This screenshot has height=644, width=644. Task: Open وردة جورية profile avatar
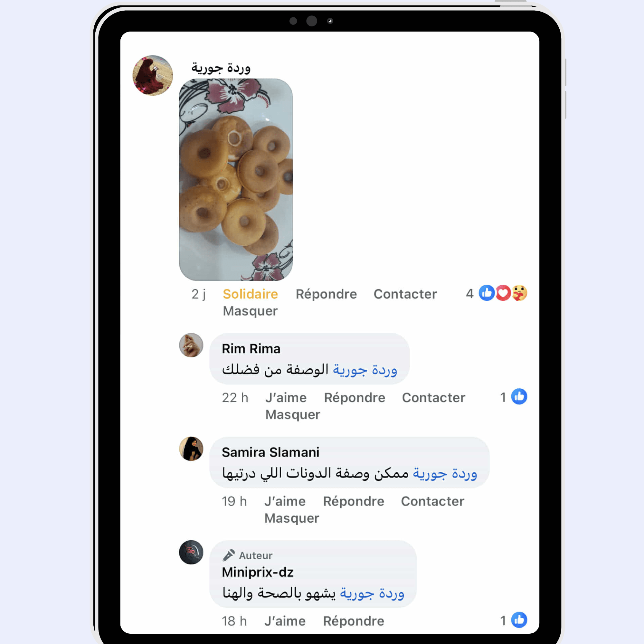(x=153, y=75)
